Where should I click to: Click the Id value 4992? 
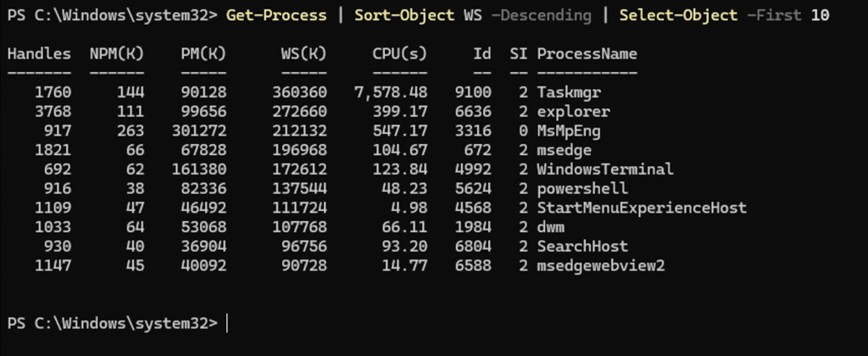click(x=473, y=169)
